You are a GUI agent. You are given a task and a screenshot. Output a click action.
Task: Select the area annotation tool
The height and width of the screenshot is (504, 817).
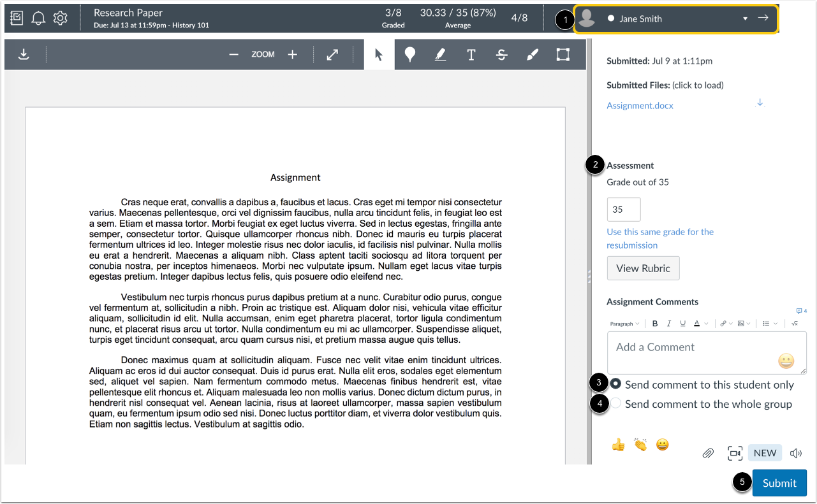pyautogui.click(x=563, y=54)
